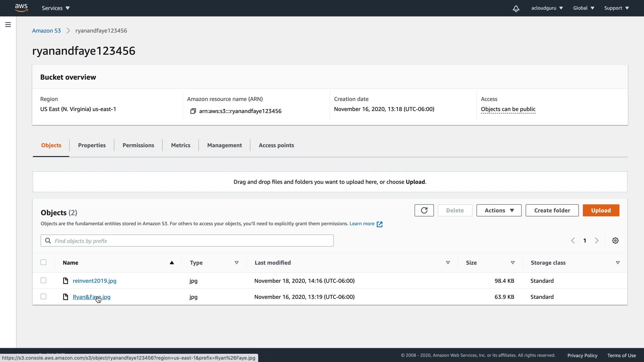Expand the acloudguru account menu
644x362 pixels.
tap(547, 8)
